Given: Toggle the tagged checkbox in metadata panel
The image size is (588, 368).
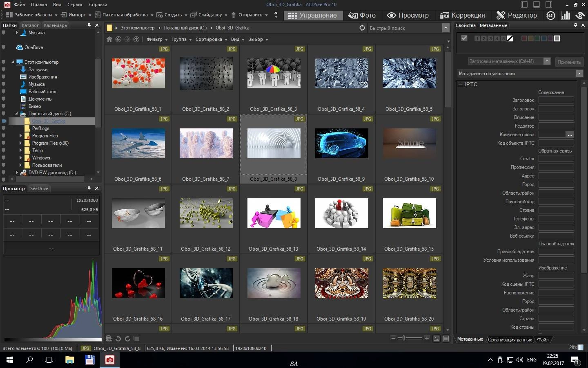Looking at the screenshot, I should (464, 38).
